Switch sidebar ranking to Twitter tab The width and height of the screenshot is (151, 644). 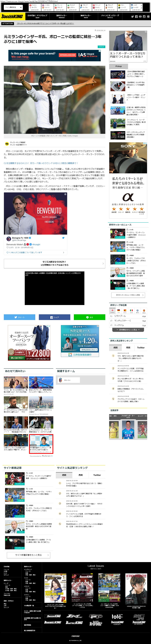141,348
